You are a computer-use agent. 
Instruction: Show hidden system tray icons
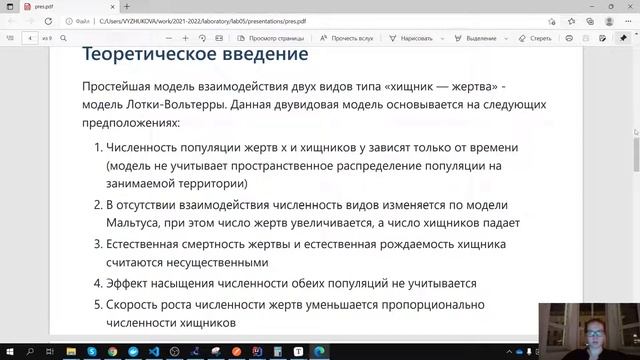[x=509, y=351]
